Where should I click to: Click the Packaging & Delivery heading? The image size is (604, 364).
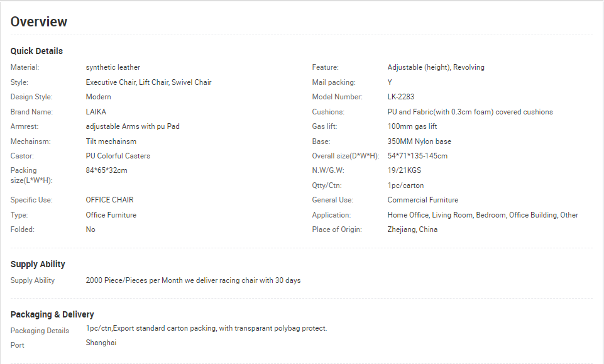pyautogui.click(x=52, y=314)
